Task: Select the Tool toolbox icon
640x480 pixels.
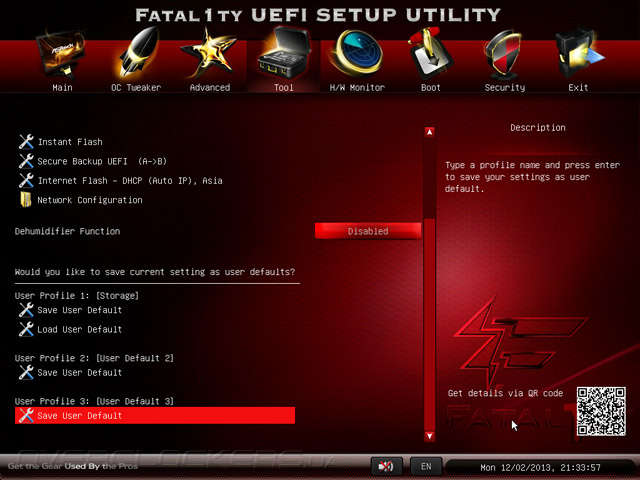Action: [283, 53]
